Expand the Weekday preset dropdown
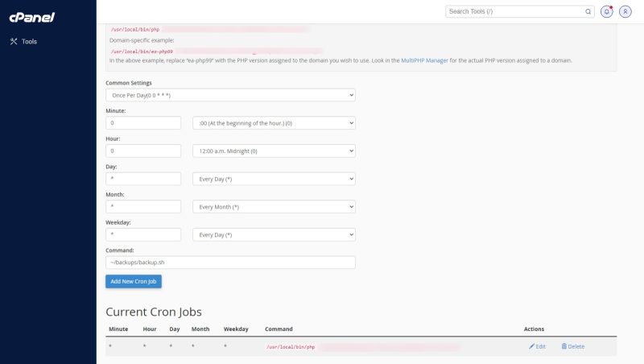This screenshot has width=644, height=364. pyautogui.click(x=274, y=234)
